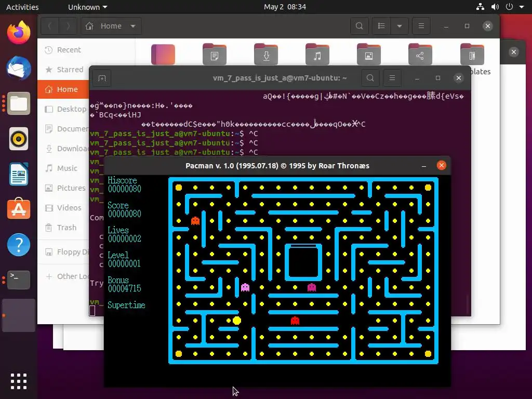Select Downloads in the Files sidebar
Viewport: 532px width, 399px height.
pyautogui.click(x=63, y=148)
